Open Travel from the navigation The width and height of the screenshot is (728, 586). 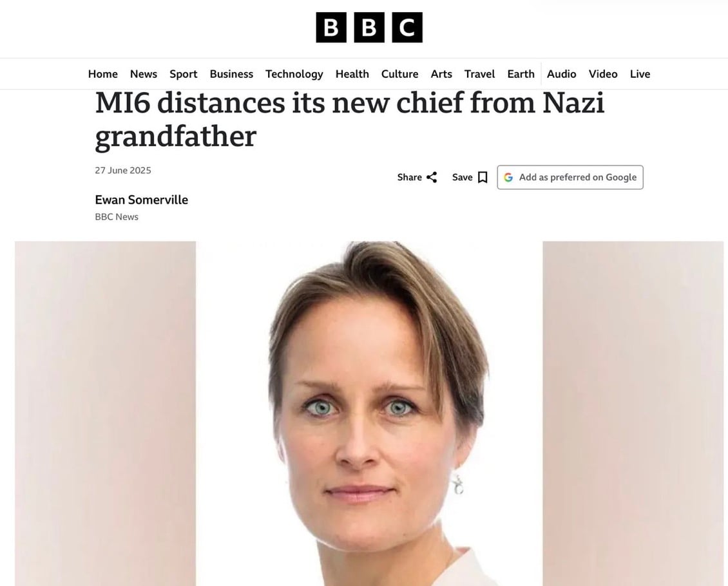(x=479, y=74)
